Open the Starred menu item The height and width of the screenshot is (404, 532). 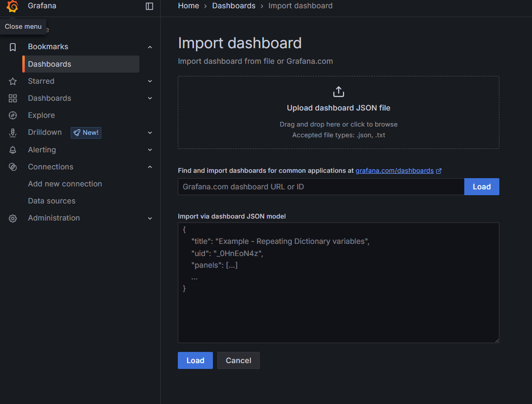pyautogui.click(x=41, y=81)
